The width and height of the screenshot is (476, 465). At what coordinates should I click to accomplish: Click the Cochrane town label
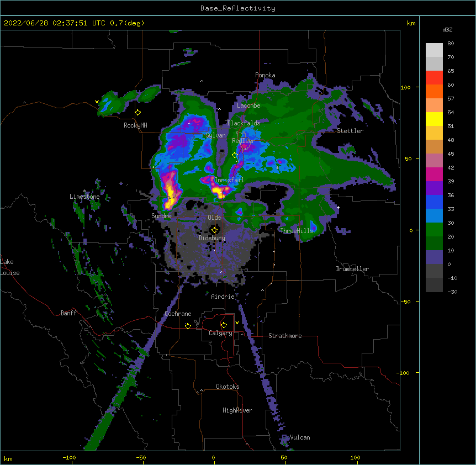pos(178,314)
